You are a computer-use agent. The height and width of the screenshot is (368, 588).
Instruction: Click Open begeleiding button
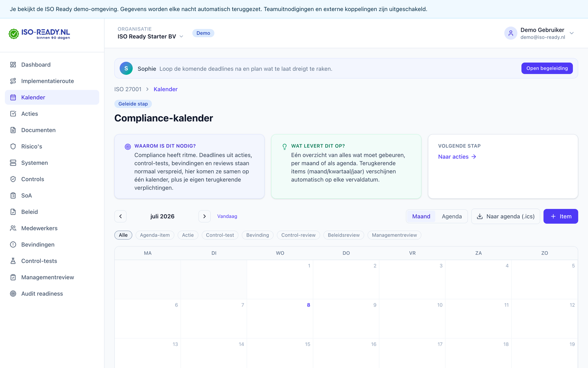[547, 68]
